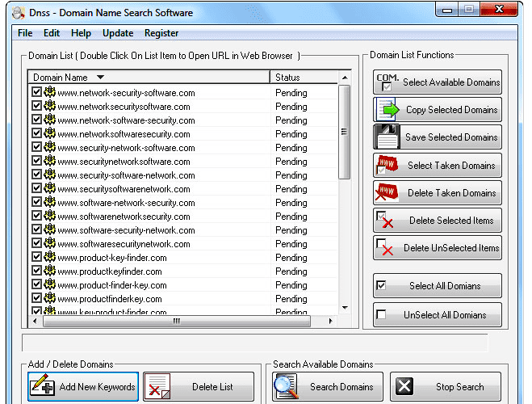Viewport: 532px width, 404px height.
Task: Click the green arrow Copy Selected Domains icon
Action: coord(387,110)
